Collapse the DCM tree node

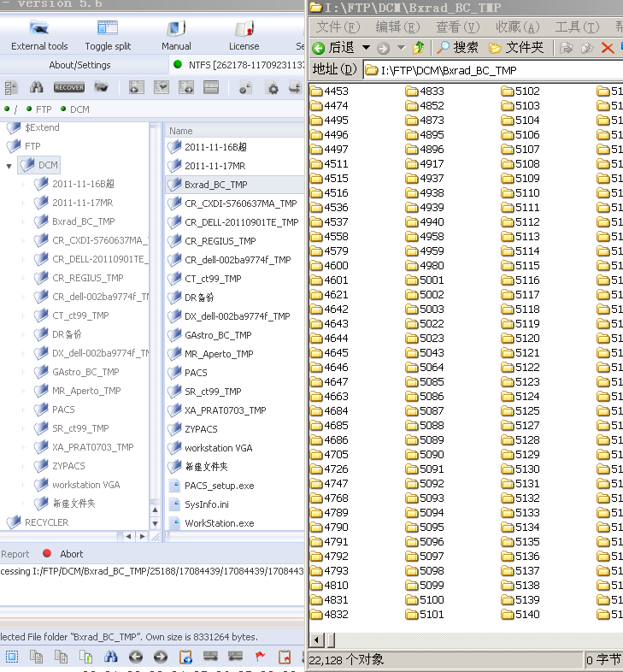pos(9,166)
